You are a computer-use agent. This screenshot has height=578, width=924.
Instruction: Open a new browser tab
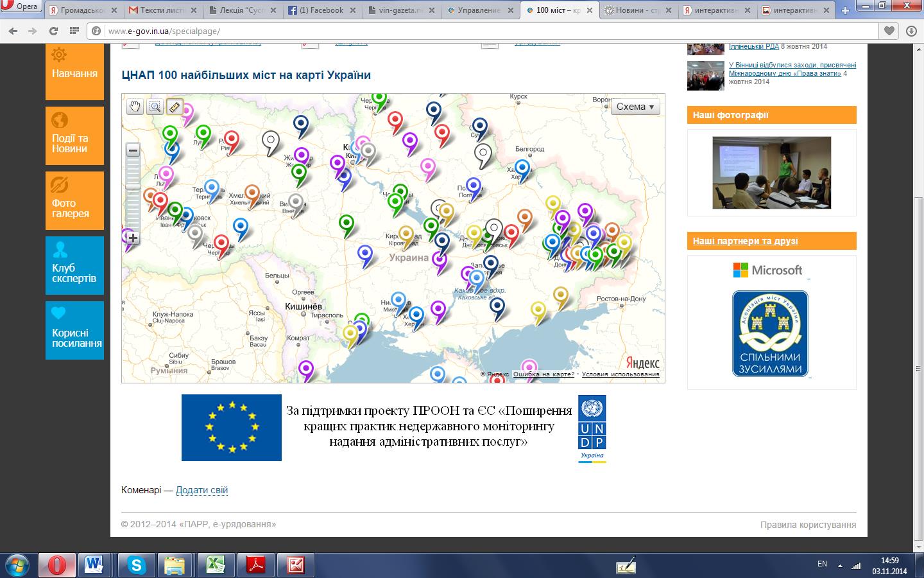pyautogui.click(x=845, y=11)
